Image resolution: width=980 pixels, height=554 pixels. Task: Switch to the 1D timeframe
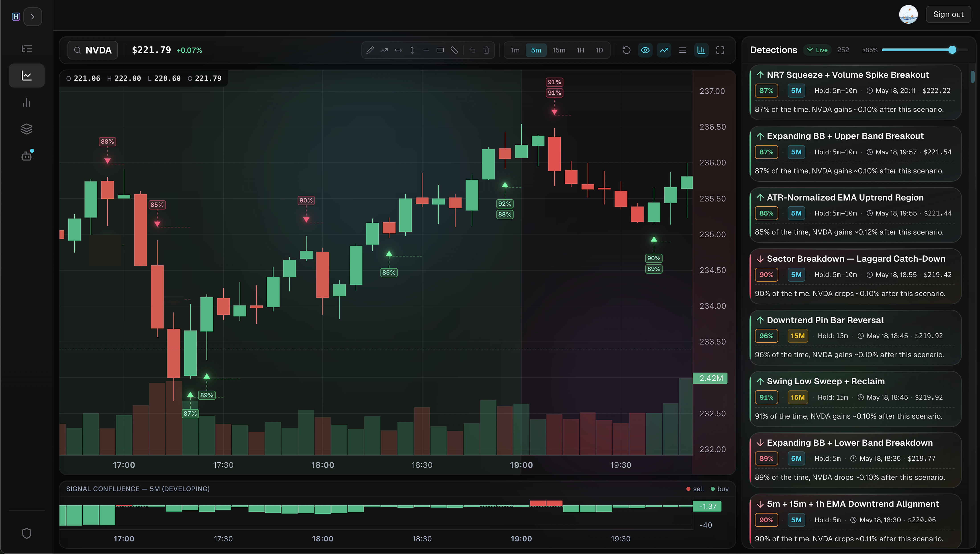click(x=599, y=50)
